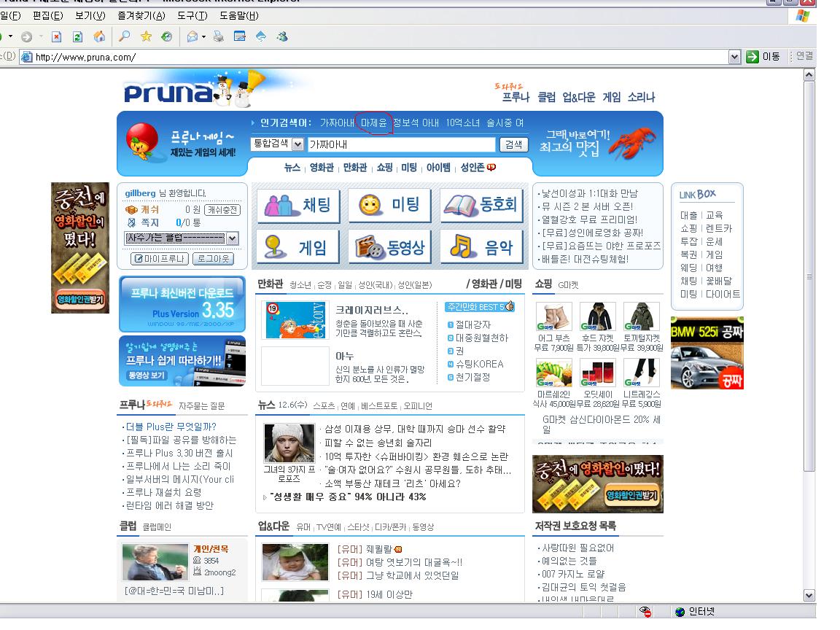Open the 어그 부츠 shopping thumbnail
This screenshot has width=840, height=630.
point(554,316)
